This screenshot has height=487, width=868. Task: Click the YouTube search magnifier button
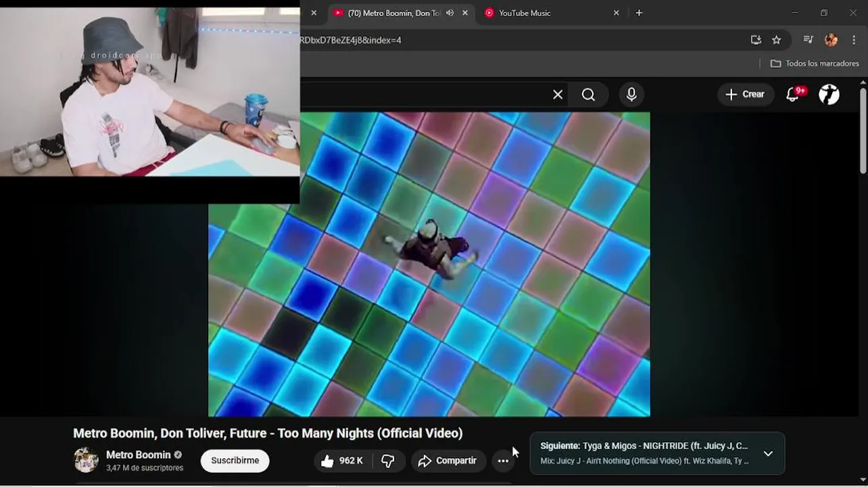pyautogui.click(x=589, y=95)
